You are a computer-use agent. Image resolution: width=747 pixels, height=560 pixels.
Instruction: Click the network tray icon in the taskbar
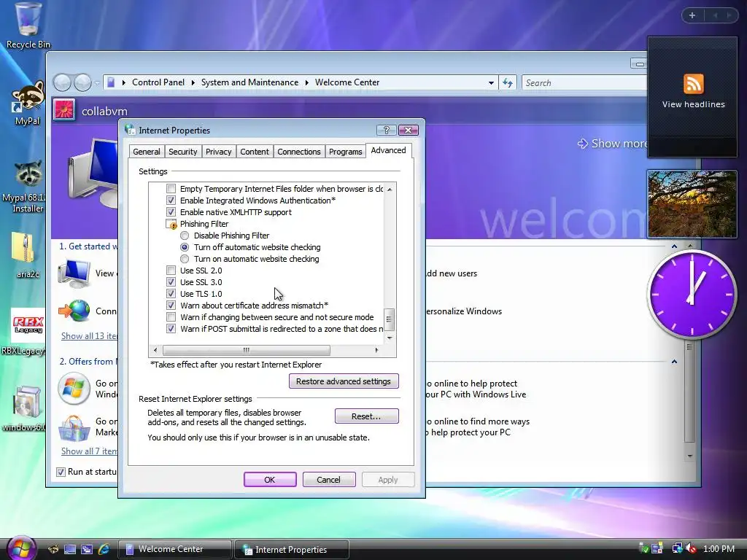point(676,548)
